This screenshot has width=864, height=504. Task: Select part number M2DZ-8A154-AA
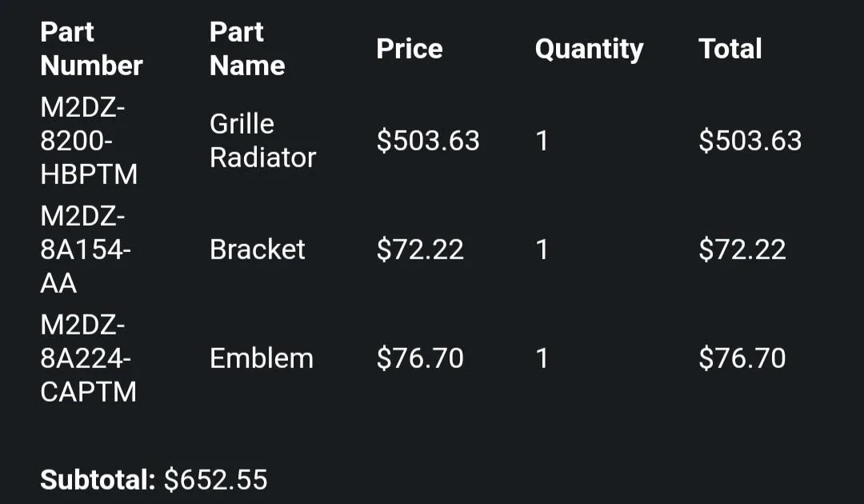[x=86, y=250]
